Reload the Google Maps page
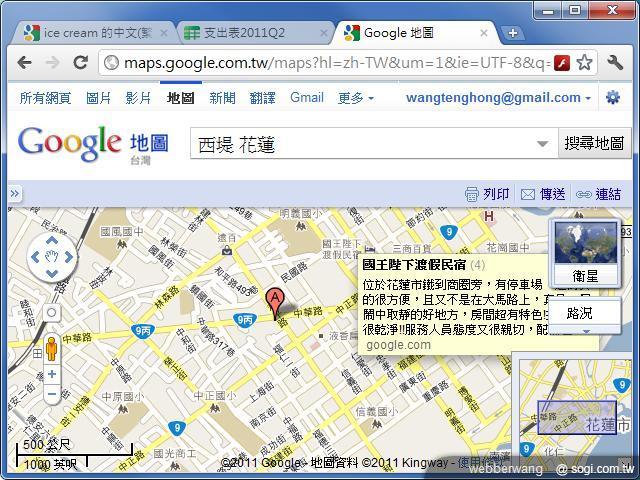640x480 pixels. [x=80, y=62]
